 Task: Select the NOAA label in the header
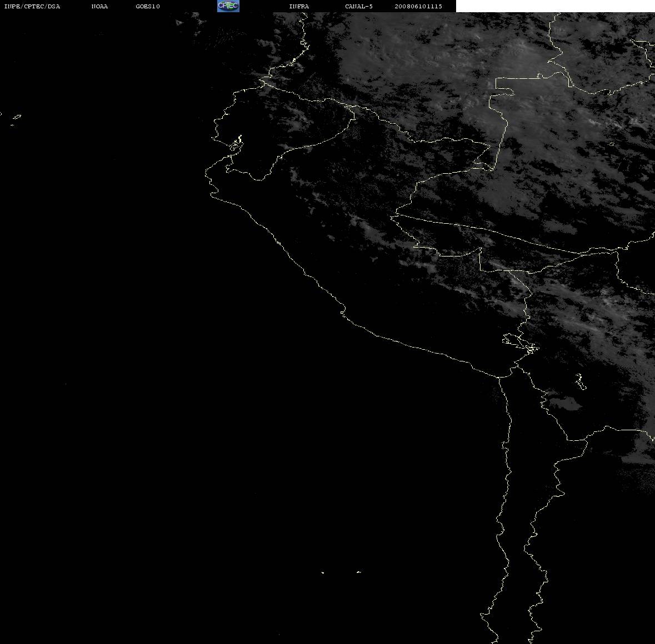[99, 6]
